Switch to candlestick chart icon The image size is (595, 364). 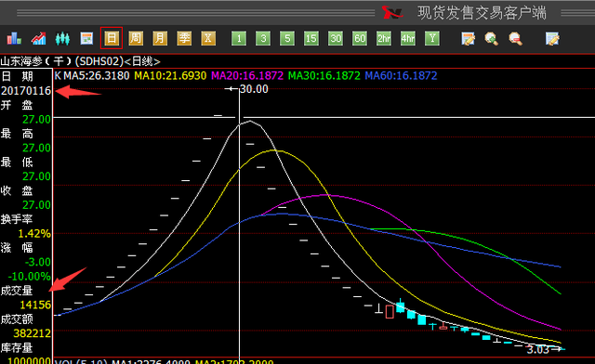(x=62, y=38)
